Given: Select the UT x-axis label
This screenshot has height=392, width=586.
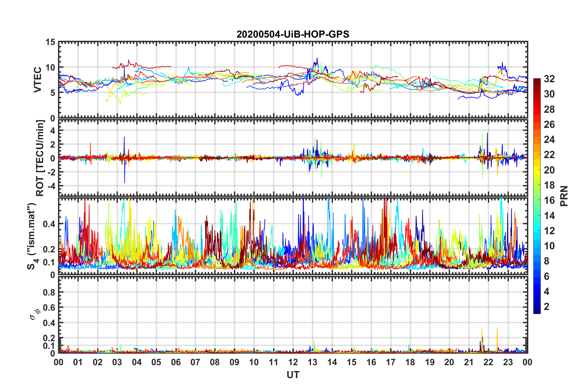Looking at the screenshot, I should click(x=293, y=375).
